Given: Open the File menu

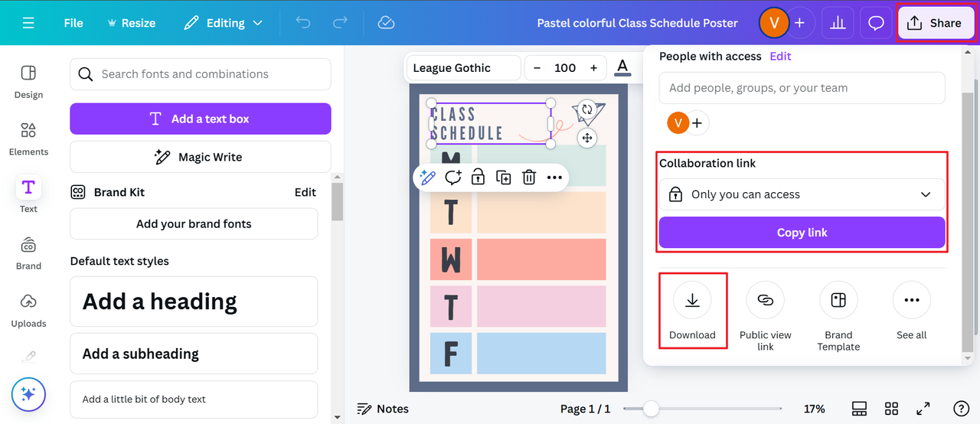Looking at the screenshot, I should [73, 23].
